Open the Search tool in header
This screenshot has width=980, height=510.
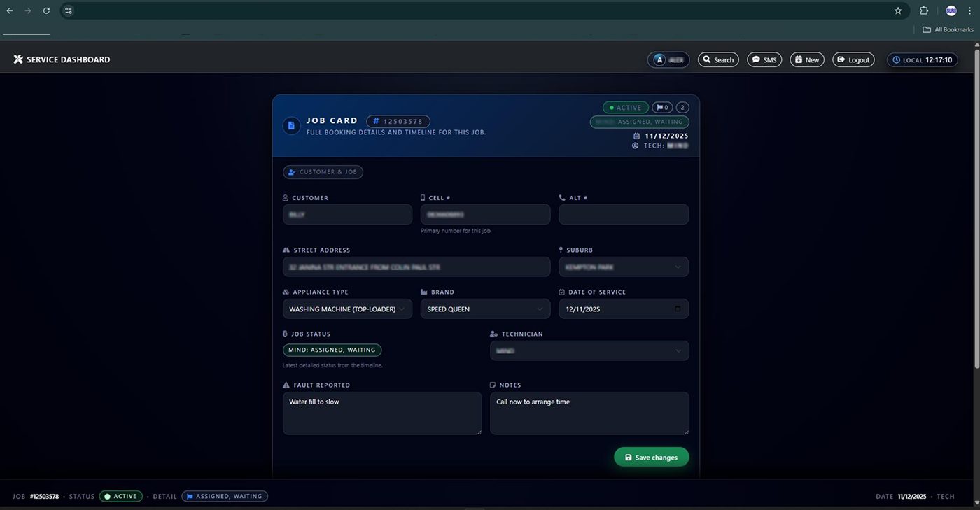pyautogui.click(x=718, y=60)
